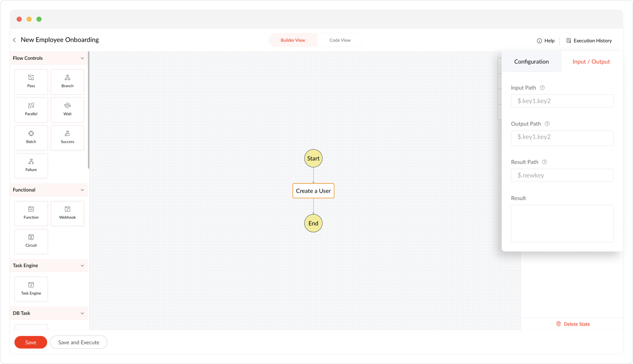This screenshot has width=633, height=364.
Task: Collapse the Functional section chevron
Action: tap(82, 190)
